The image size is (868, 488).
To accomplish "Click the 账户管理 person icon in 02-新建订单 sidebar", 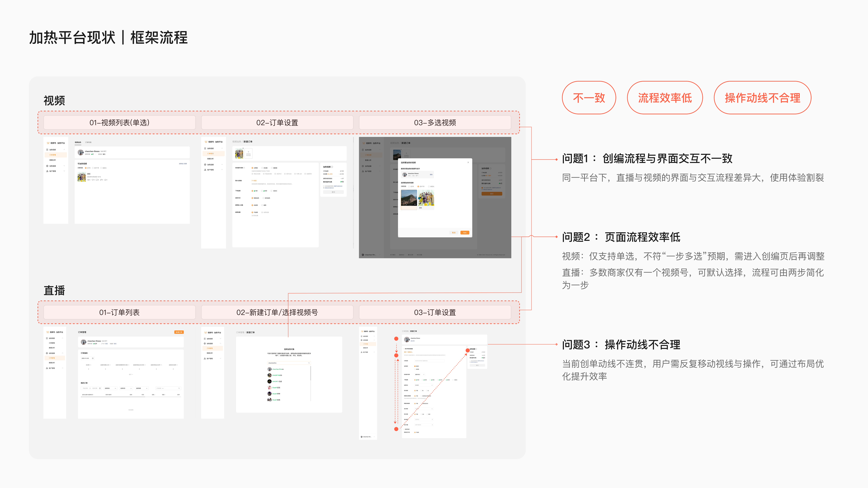I will tap(205, 358).
